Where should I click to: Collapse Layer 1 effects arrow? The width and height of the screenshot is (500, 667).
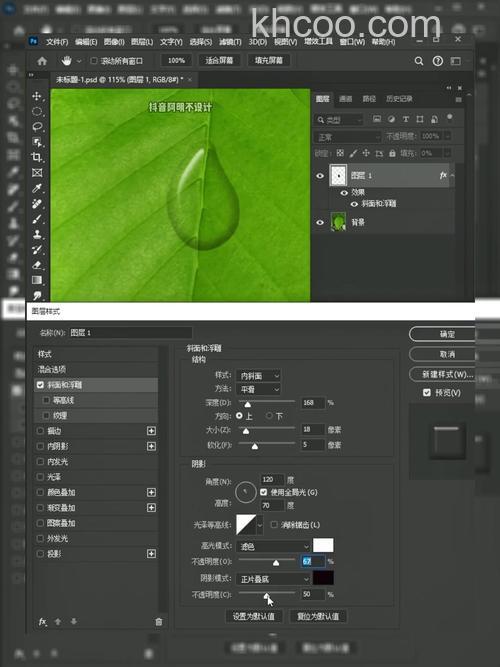[x=452, y=175]
